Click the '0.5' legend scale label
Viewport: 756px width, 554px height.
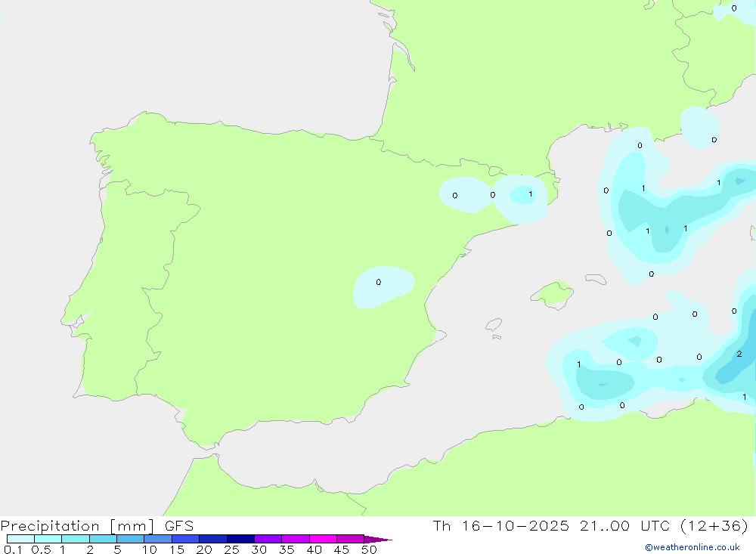pos(41,549)
